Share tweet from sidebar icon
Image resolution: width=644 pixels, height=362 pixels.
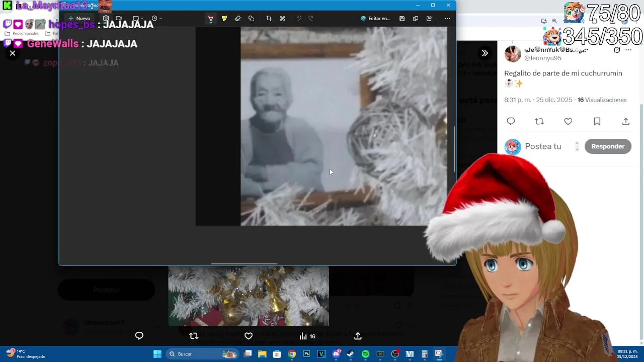click(x=626, y=121)
